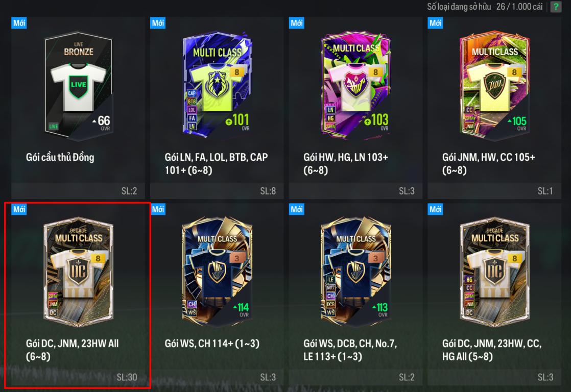Screen dimensions: 571x392
Task: Select the pink Multi Class 103 card
Action: 356,85
